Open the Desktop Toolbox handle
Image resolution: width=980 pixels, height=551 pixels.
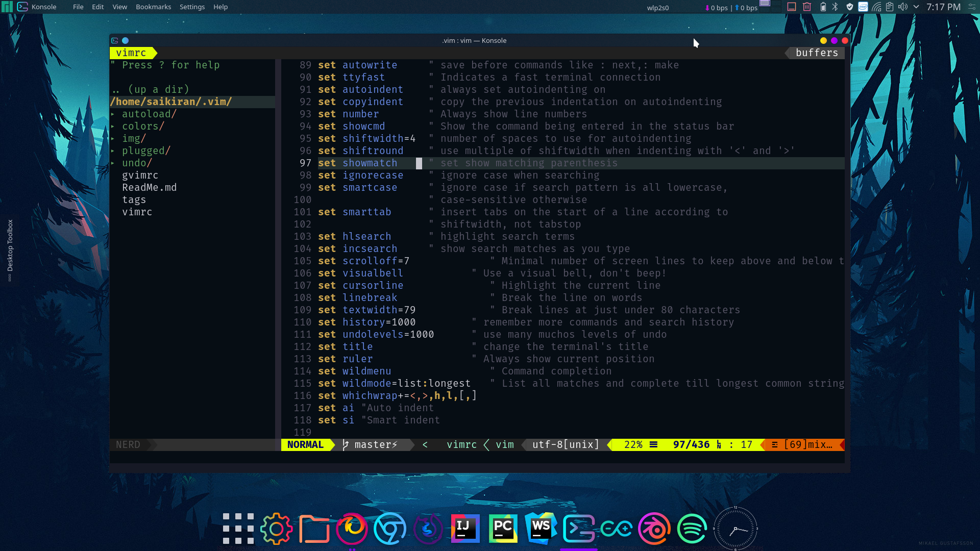tap(10, 249)
